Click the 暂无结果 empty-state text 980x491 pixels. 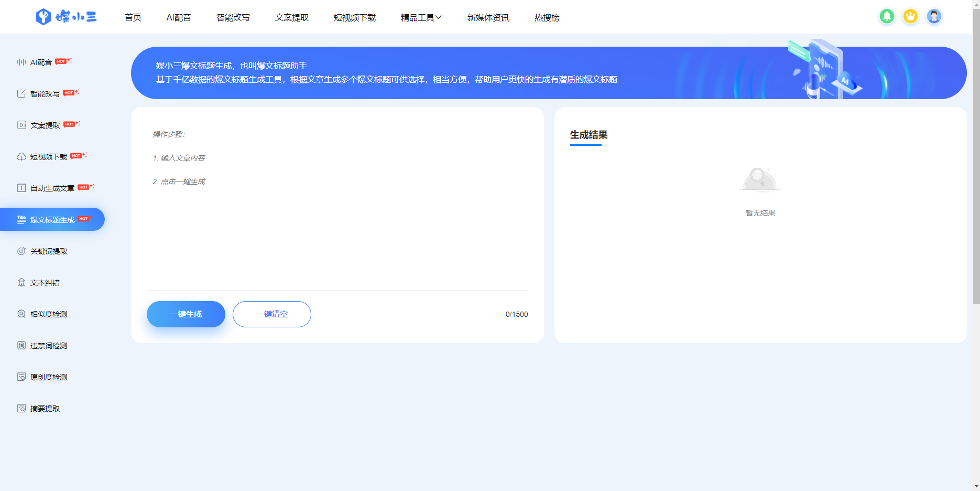pos(760,213)
